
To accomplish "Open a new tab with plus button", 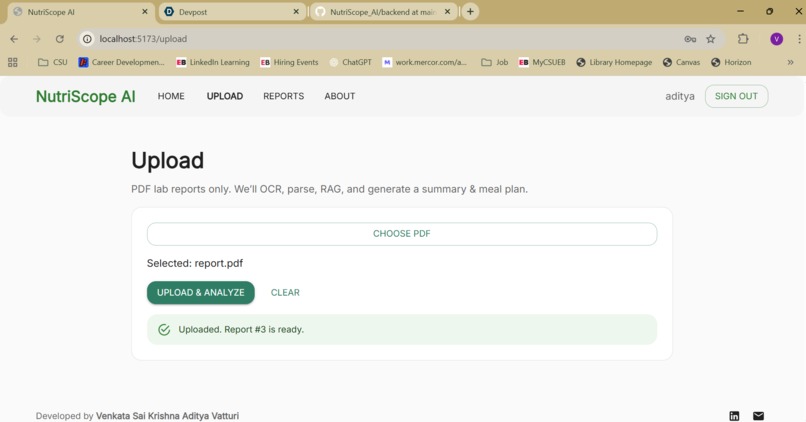I will tap(470, 12).
